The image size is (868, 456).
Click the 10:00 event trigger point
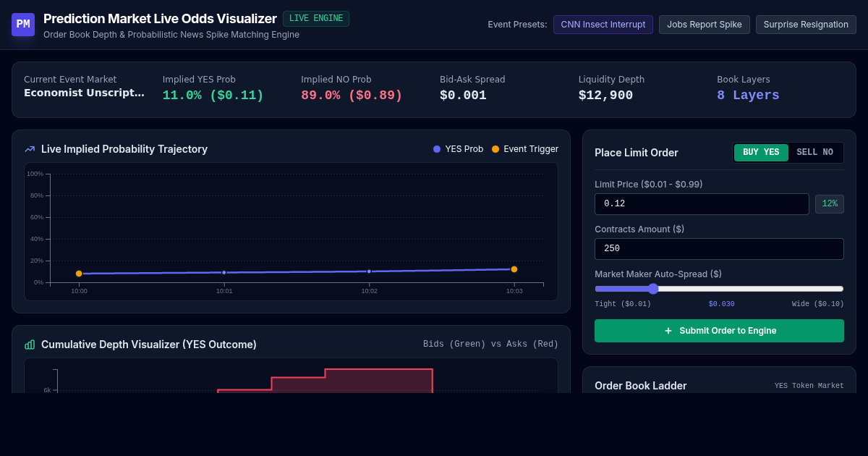(79, 274)
